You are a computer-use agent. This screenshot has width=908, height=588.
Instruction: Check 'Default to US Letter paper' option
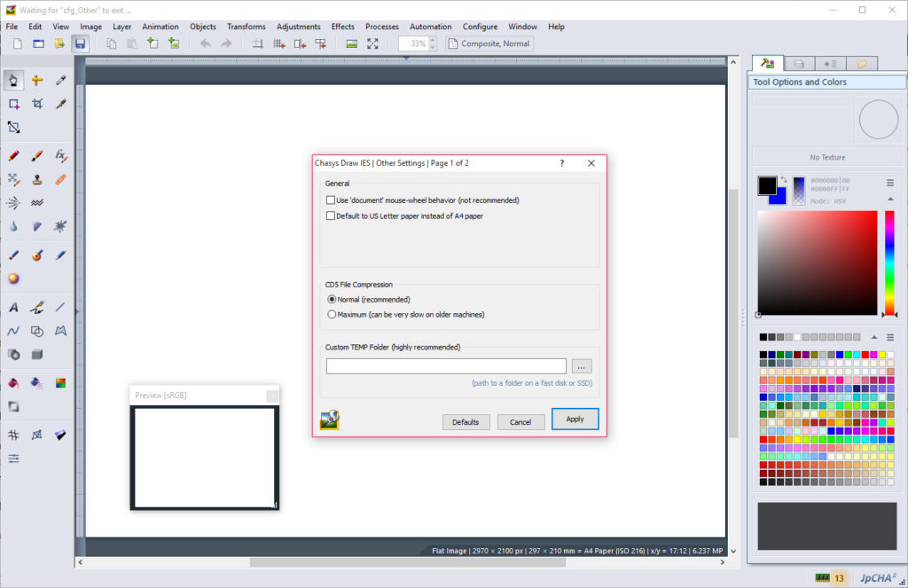click(x=331, y=216)
